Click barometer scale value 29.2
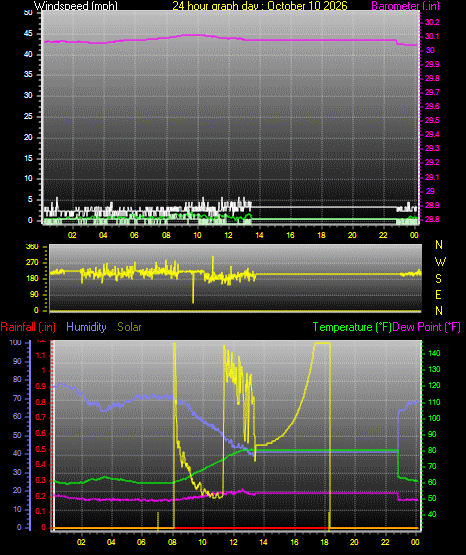This screenshot has width=466, height=555. [432, 162]
